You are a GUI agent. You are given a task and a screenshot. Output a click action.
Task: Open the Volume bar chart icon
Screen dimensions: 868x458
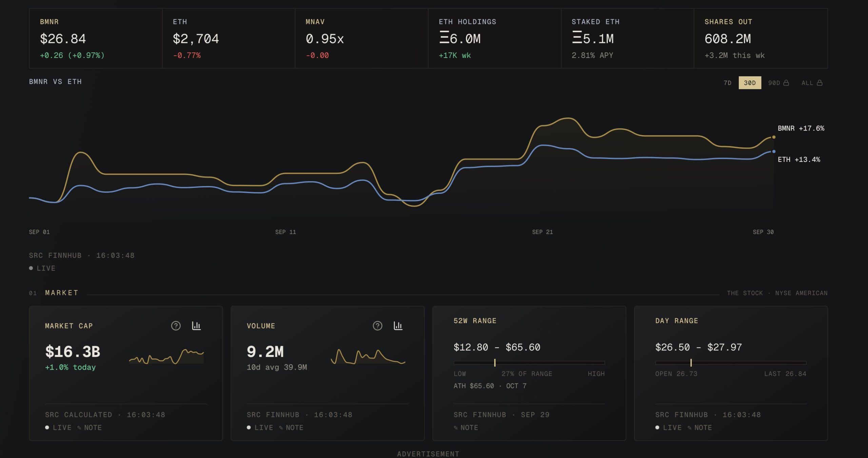pos(398,326)
